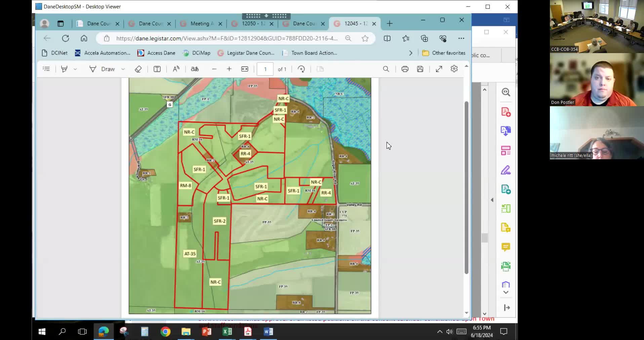Select the Draw annotation tool
The width and height of the screenshot is (644, 340).
coord(107,69)
